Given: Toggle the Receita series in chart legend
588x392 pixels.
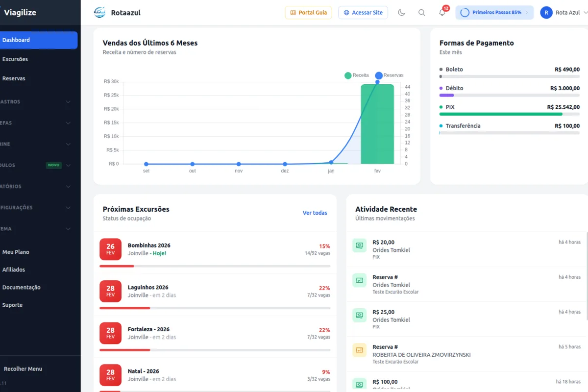Looking at the screenshot, I should pyautogui.click(x=357, y=75).
